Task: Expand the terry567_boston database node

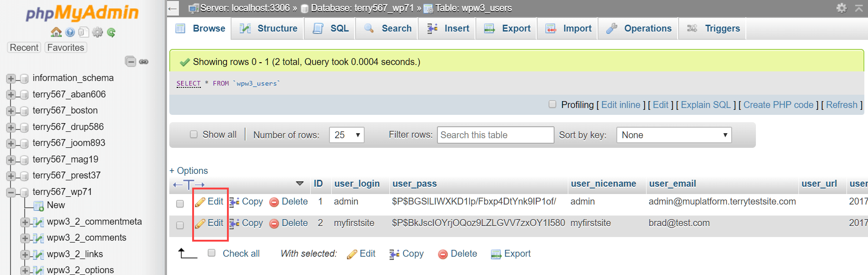Action: click(x=11, y=111)
